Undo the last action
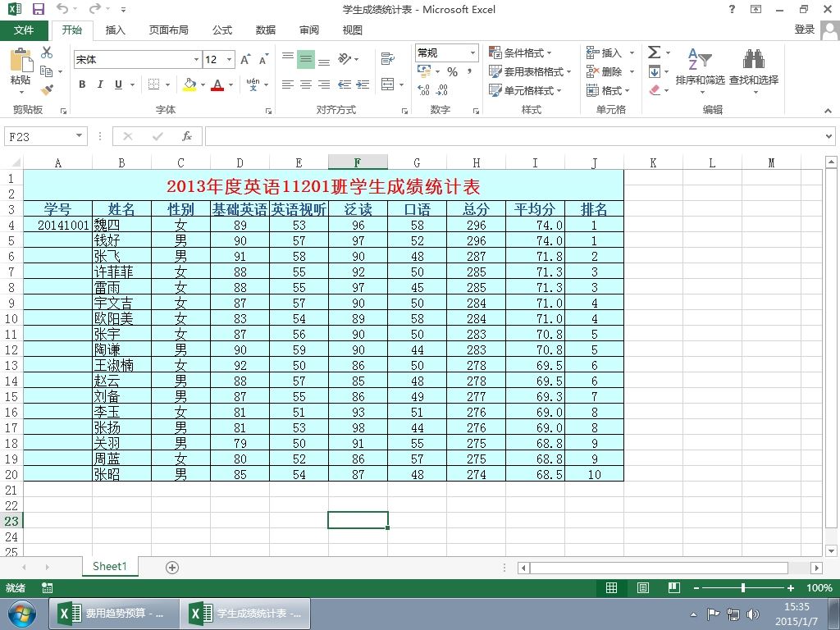 pyautogui.click(x=62, y=9)
